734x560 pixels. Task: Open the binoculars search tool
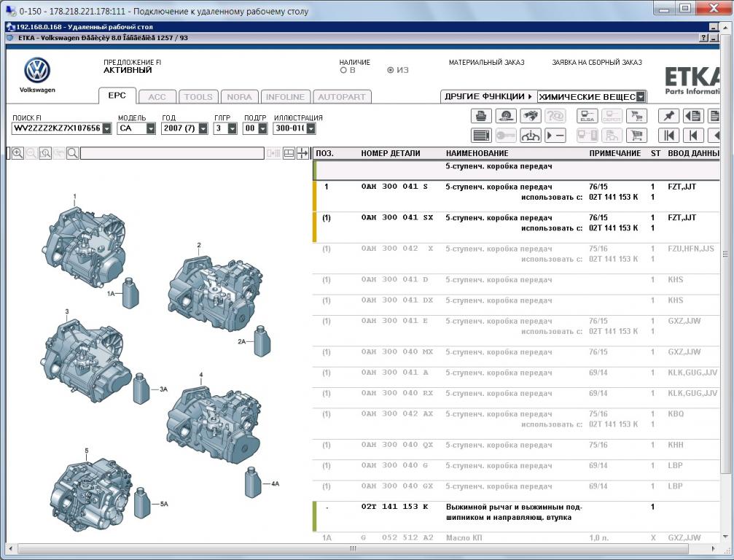point(531,116)
